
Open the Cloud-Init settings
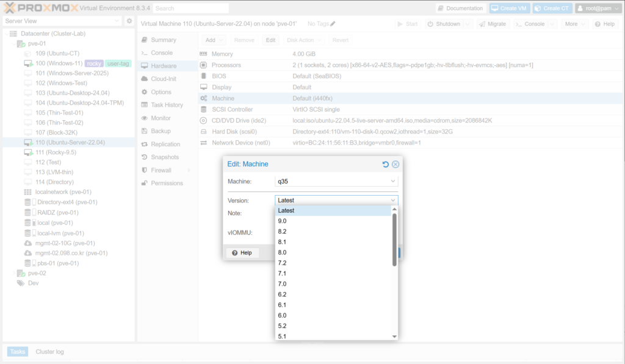click(163, 79)
